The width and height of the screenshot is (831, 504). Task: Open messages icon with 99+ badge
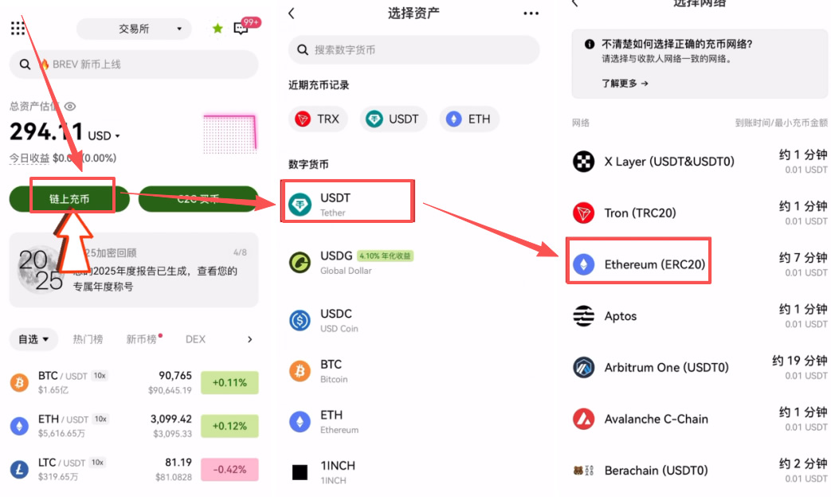click(x=241, y=29)
